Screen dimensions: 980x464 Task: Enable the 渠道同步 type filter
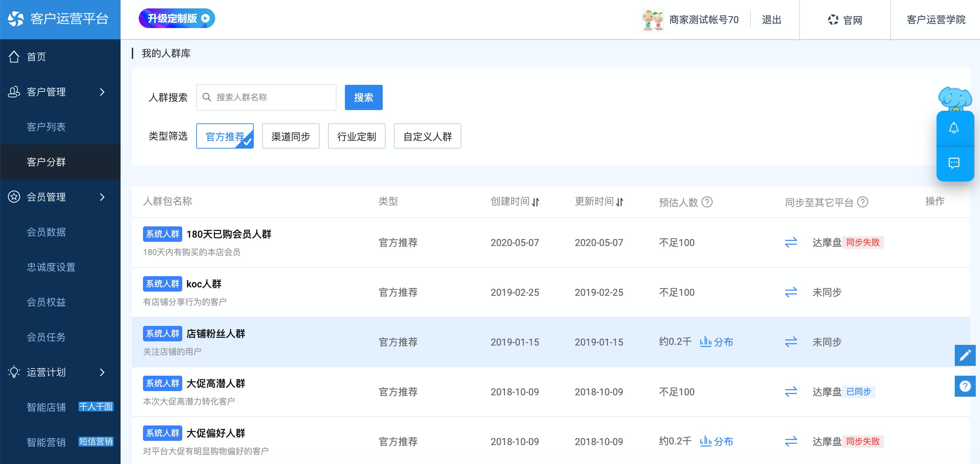pos(290,136)
